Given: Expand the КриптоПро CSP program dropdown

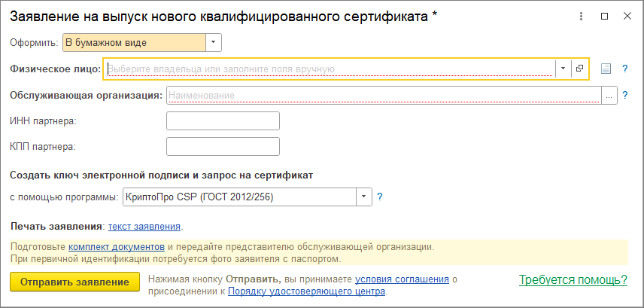Looking at the screenshot, I should click(x=364, y=197).
